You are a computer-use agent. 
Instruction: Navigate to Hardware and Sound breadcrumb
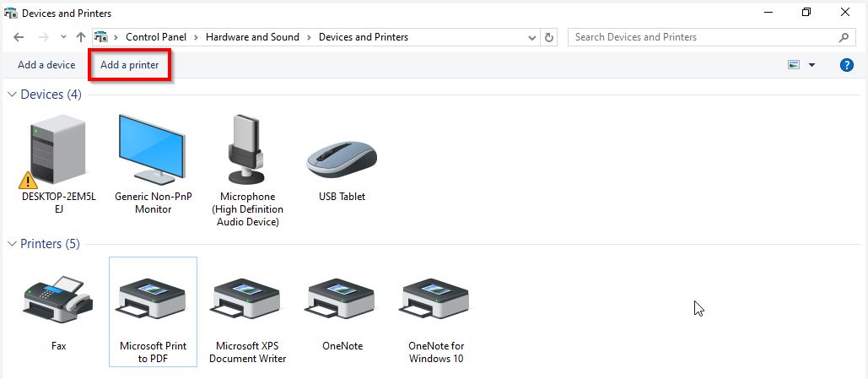tap(251, 37)
